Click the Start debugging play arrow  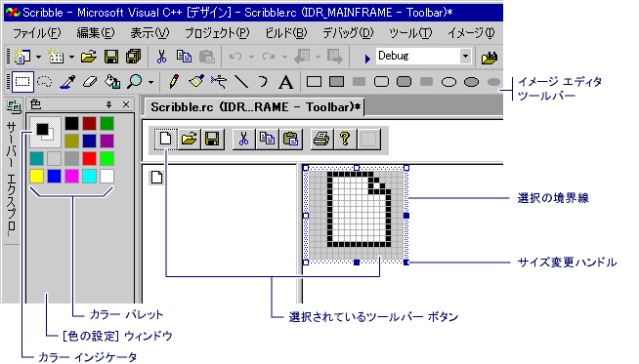367,59
